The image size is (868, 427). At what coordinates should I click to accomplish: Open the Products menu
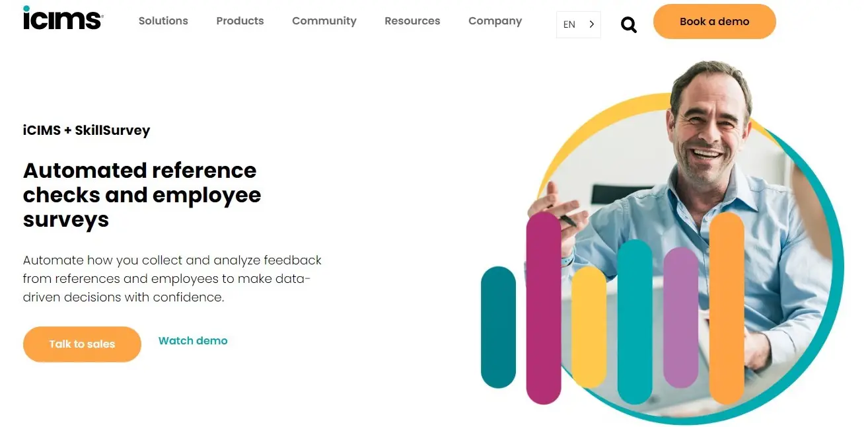pos(240,21)
